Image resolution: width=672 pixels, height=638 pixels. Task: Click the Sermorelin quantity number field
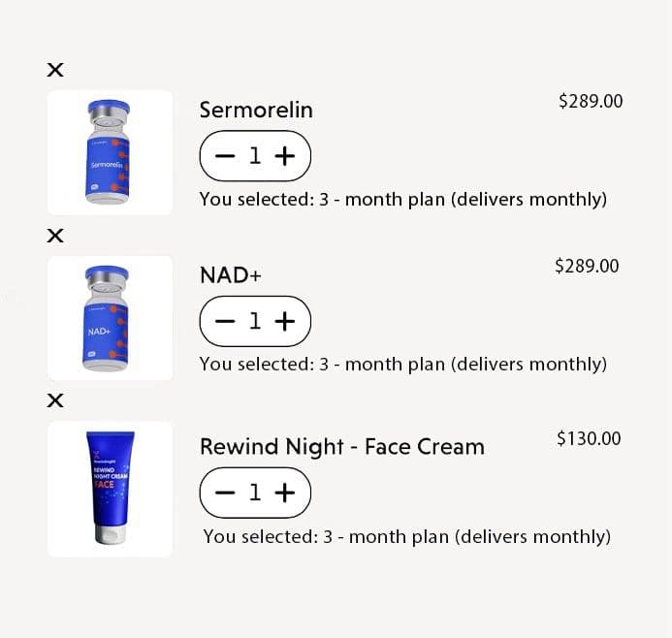pos(255,156)
